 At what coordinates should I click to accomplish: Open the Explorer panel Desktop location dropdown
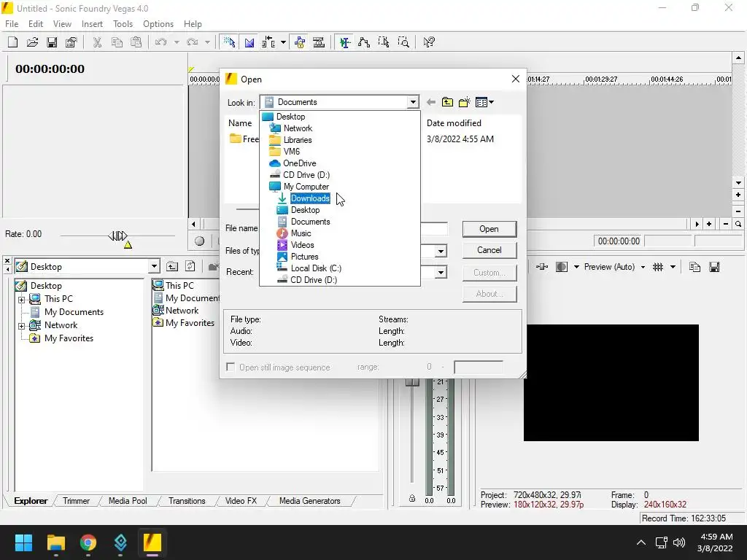pos(154,267)
